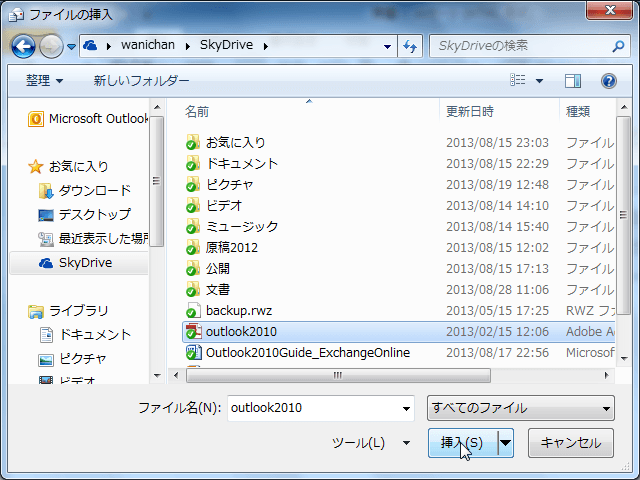Click the キャンセル button
Screen dimensions: 640x480
571,443
